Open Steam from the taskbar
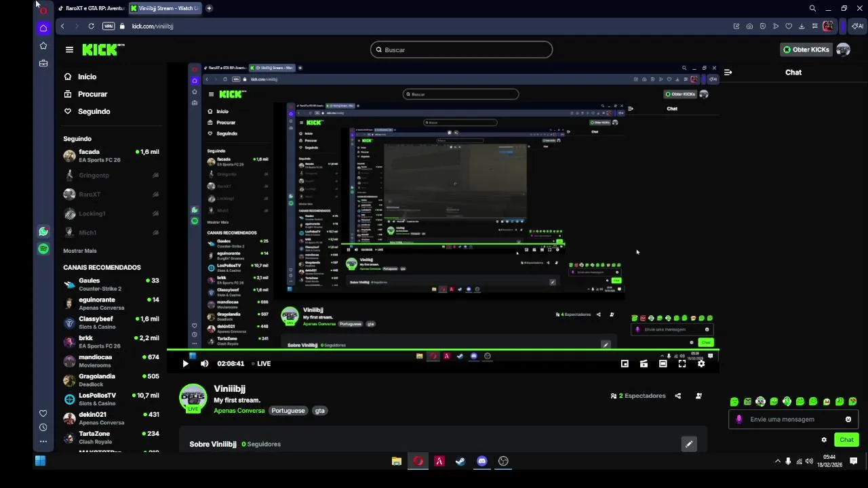 point(460,461)
